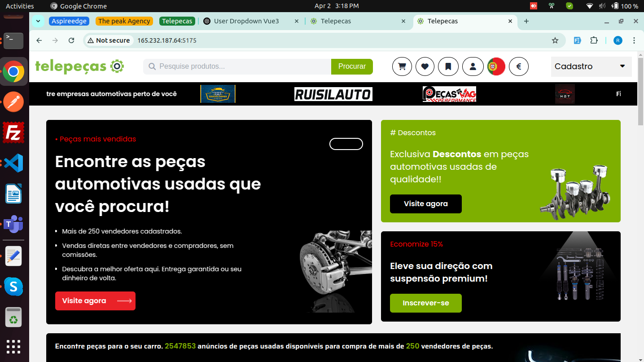Switch to User Dropdown Vue3 tab
The height and width of the screenshot is (362, 644).
pyautogui.click(x=250, y=21)
